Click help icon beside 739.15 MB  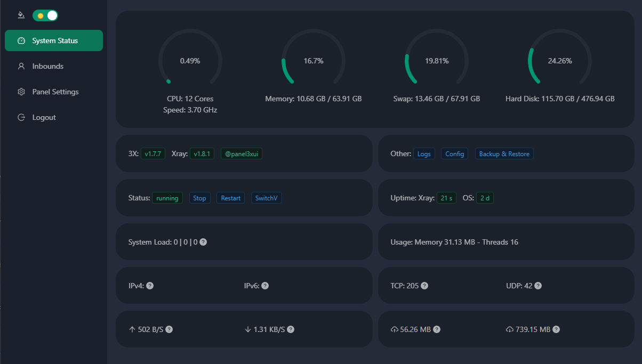point(556,329)
